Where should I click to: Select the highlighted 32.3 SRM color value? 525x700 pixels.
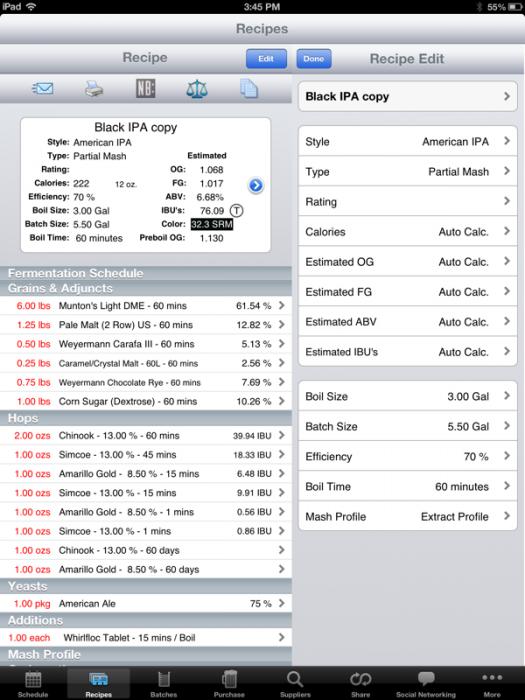[212, 224]
